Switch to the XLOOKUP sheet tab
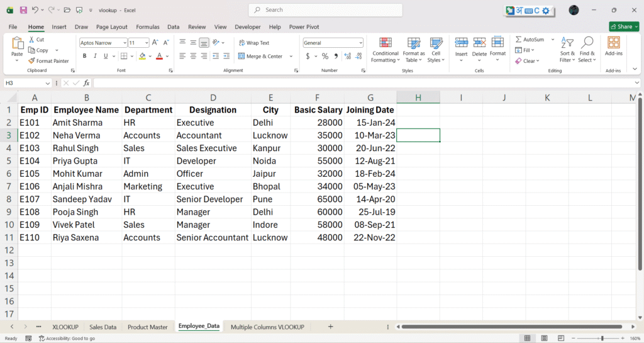 [65, 327]
